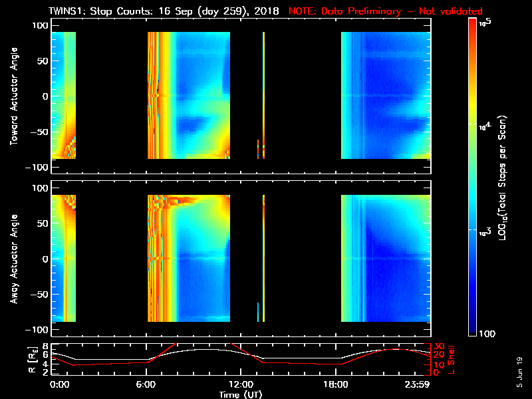Click the red L Shell axis label

tap(452, 360)
